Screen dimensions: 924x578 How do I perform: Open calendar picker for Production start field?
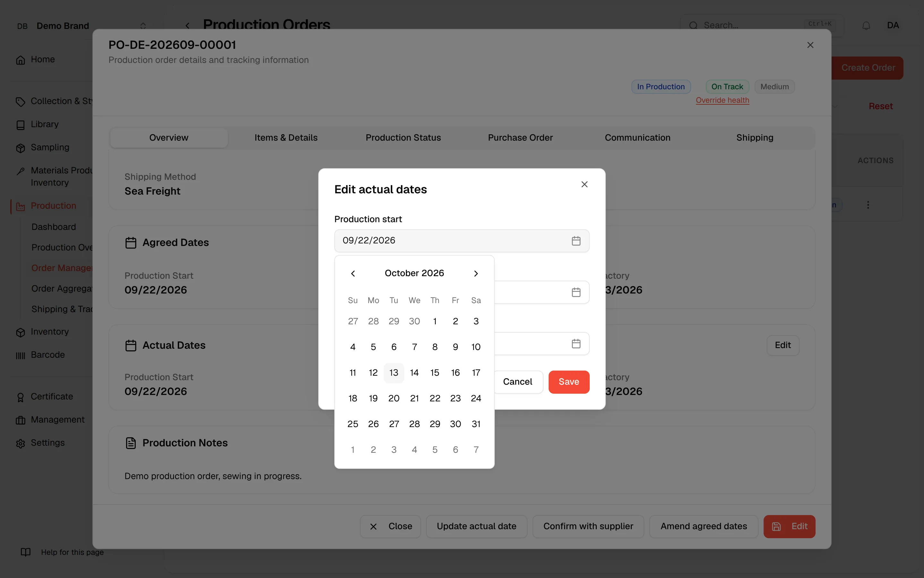point(576,241)
